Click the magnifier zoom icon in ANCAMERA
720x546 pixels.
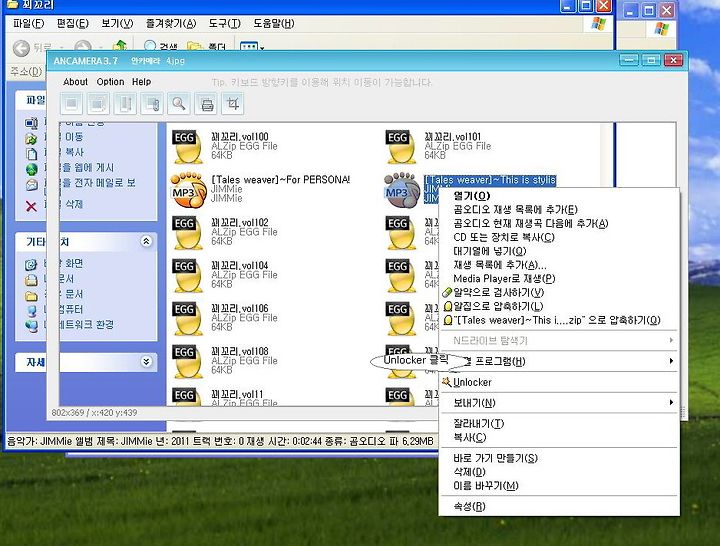(x=179, y=103)
